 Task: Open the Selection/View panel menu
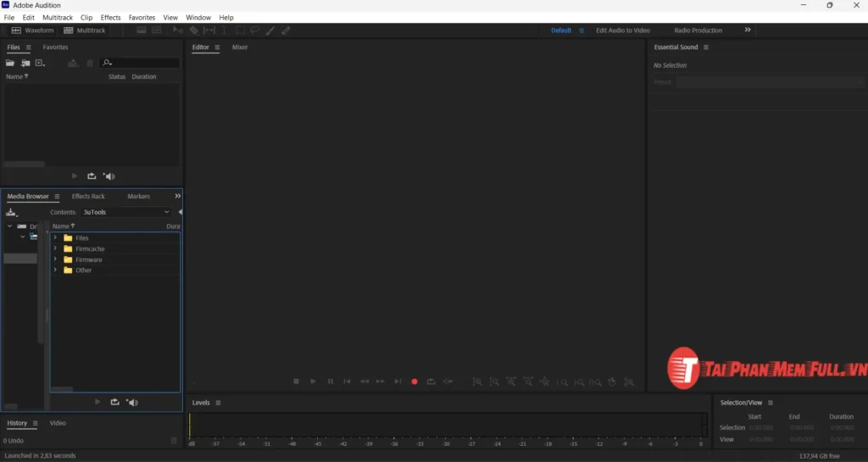770,403
